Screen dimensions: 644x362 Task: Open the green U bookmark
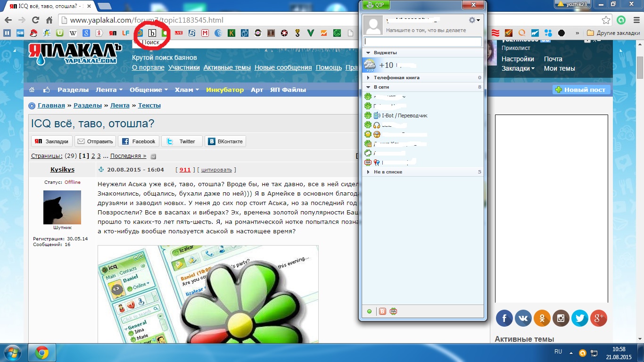click(60, 33)
